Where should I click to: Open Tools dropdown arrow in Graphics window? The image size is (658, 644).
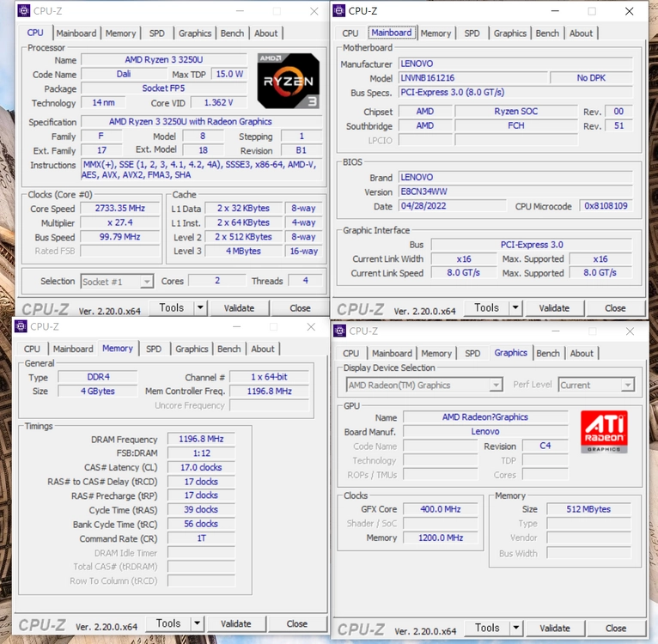[x=516, y=628]
